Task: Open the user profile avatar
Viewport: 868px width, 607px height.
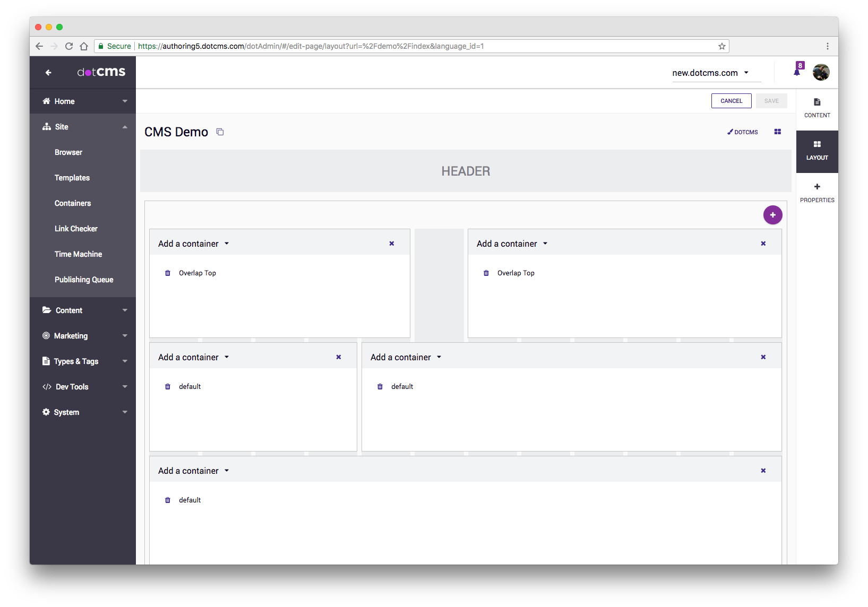Action: click(821, 72)
